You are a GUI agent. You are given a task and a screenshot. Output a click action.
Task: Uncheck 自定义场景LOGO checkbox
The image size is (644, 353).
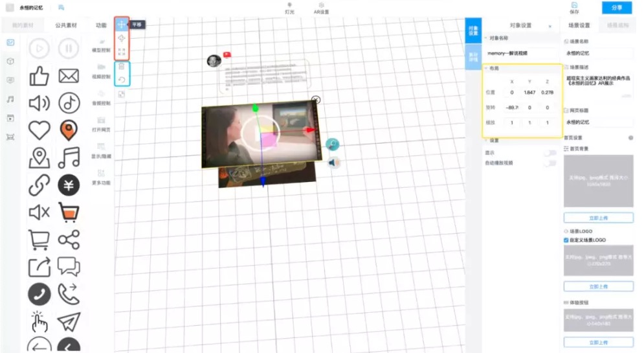click(x=566, y=240)
